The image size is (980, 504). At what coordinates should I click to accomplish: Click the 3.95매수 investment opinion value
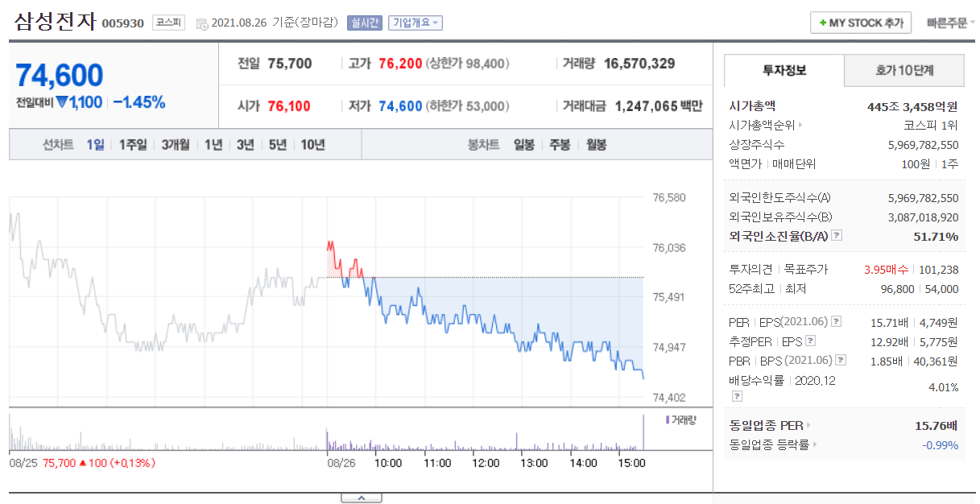(x=886, y=270)
